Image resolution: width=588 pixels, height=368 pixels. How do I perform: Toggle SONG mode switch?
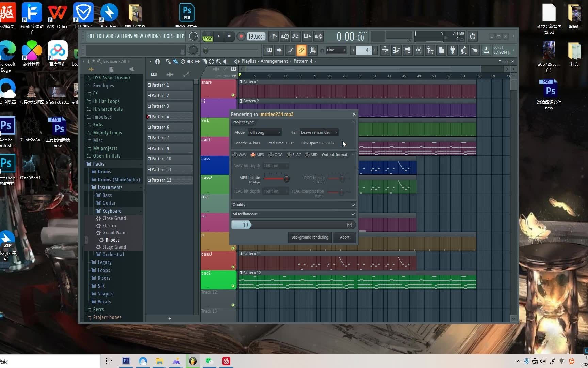[x=208, y=36]
